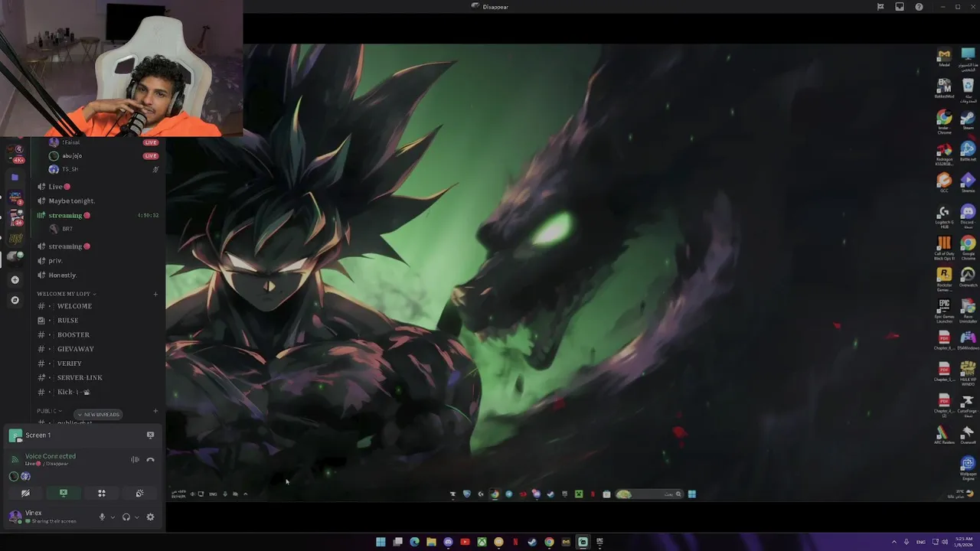Jump to NEW UNREADS
Viewport: 980px width, 551px height.
[99, 415]
